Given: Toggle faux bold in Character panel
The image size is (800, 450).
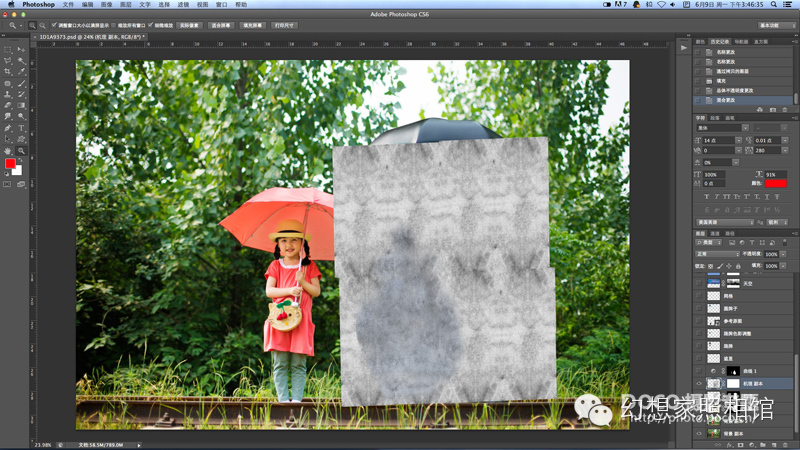Looking at the screenshot, I should [707, 196].
